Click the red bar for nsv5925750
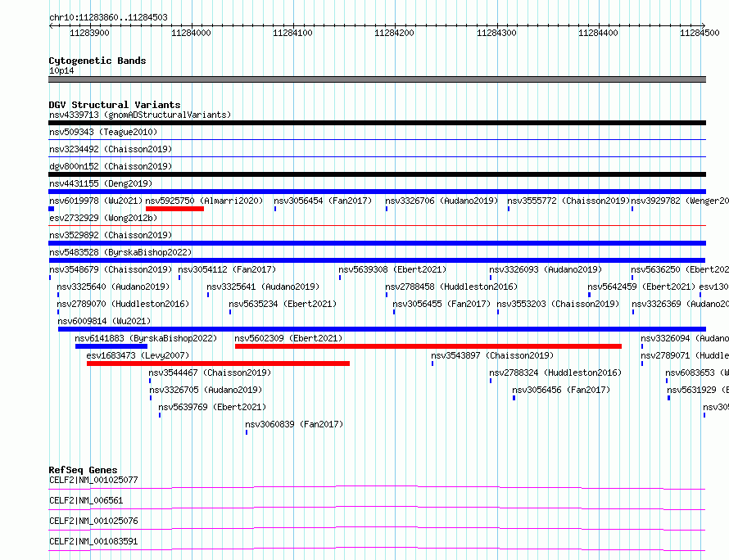The height and width of the screenshot is (560, 729). tap(174, 209)
